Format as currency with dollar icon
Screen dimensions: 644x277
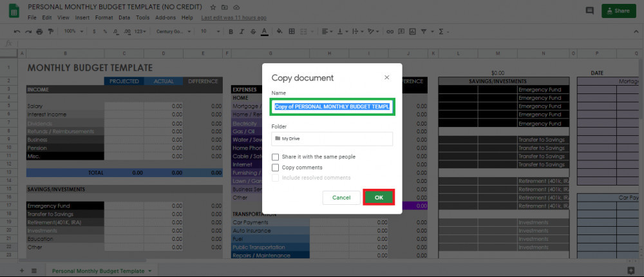click(x=94, y=31)
